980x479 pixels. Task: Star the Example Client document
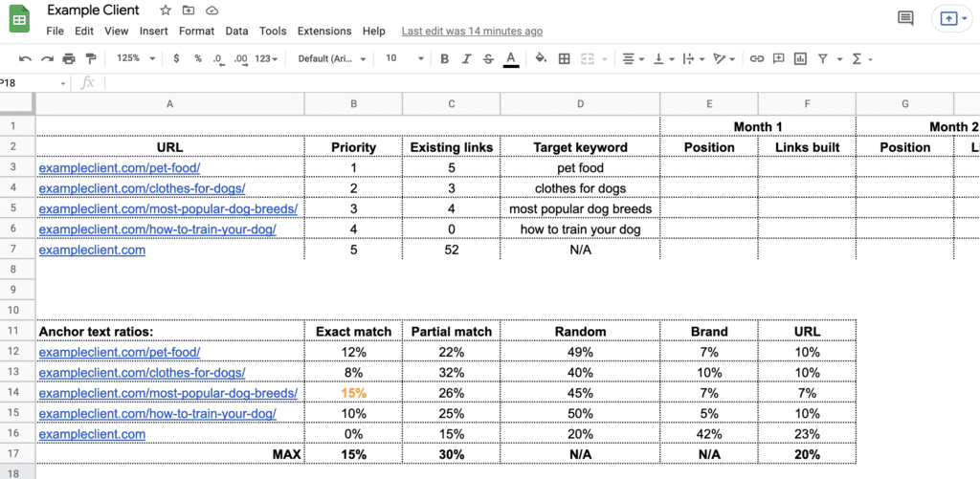click(165, 11)
